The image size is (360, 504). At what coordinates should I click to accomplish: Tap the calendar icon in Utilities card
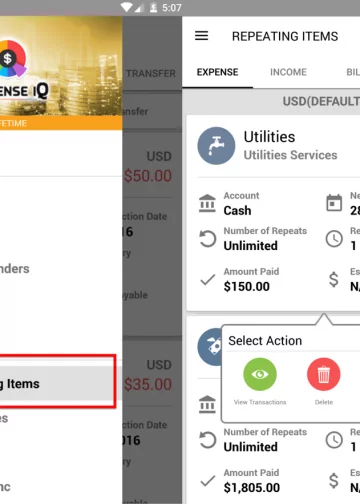(334, 203)
